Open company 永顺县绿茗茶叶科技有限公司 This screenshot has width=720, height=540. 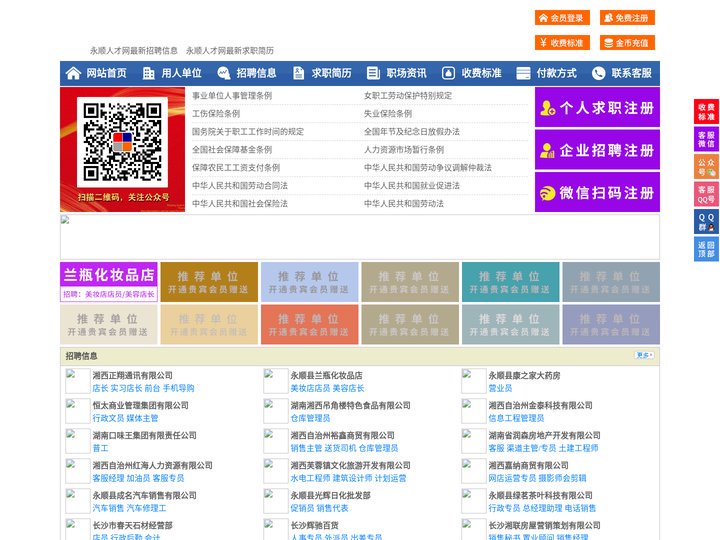(x=540, y=495)
